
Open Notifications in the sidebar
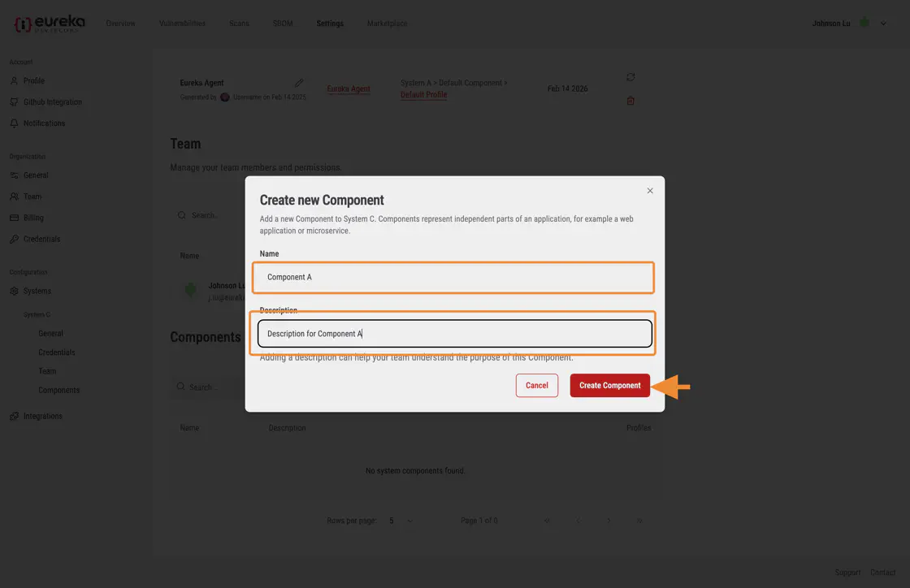coord(44,123)
